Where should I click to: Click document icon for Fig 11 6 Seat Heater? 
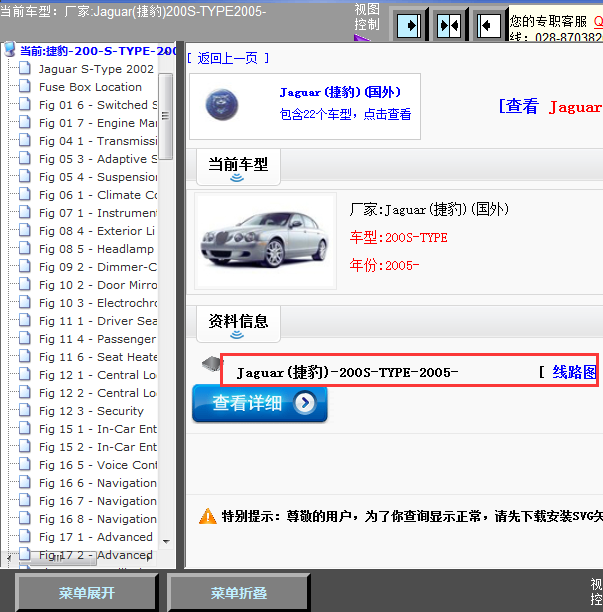pos(25,356)
